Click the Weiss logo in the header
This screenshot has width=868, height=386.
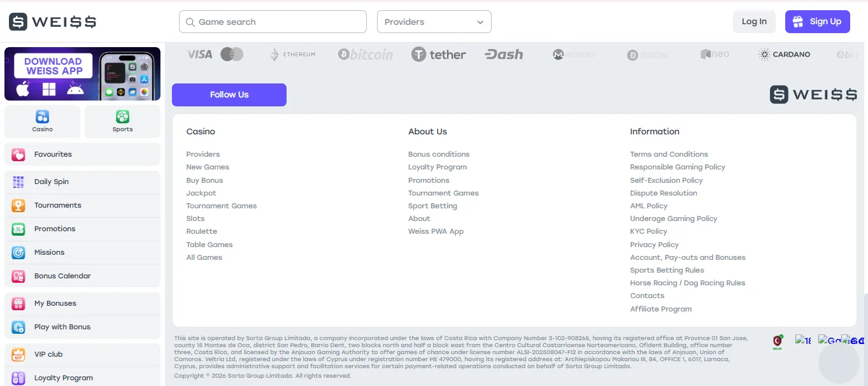point(52,22)
